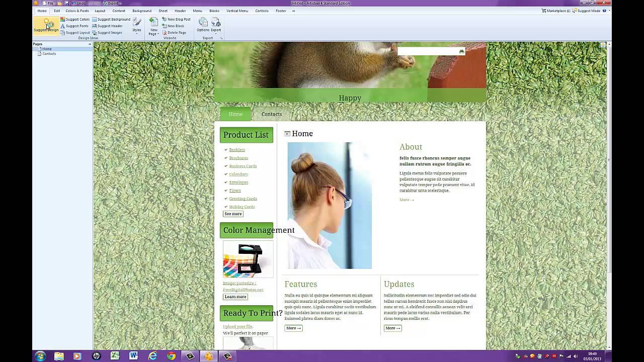This screenshot has width=644, height=362.
Task: Switch to the Content tab
Action: 119,11
